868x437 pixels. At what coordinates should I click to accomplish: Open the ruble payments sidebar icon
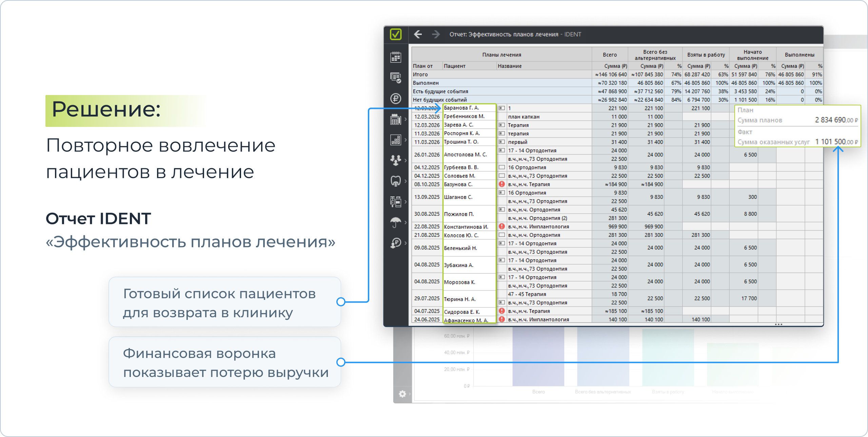tap(396, 99)
